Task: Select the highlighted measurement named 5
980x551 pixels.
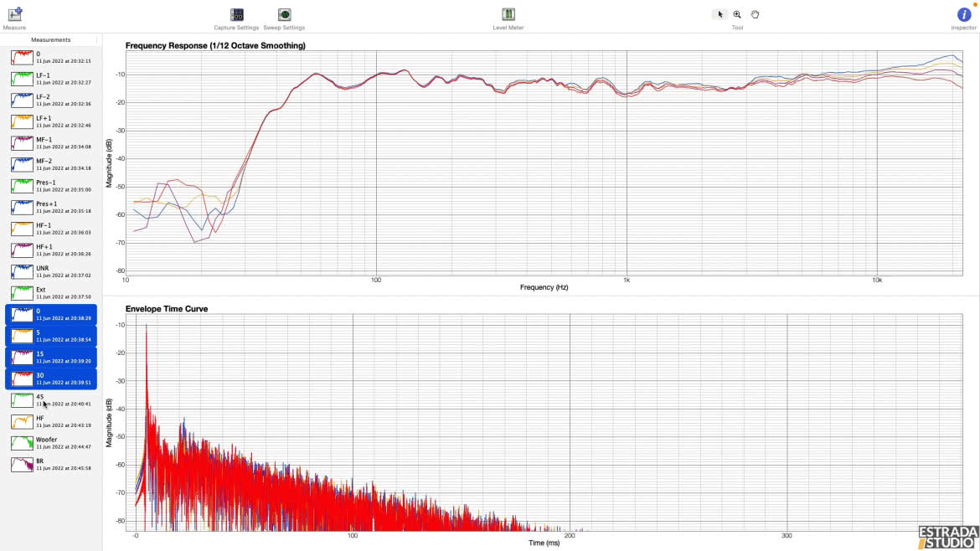Action: [x=51, y=336]
